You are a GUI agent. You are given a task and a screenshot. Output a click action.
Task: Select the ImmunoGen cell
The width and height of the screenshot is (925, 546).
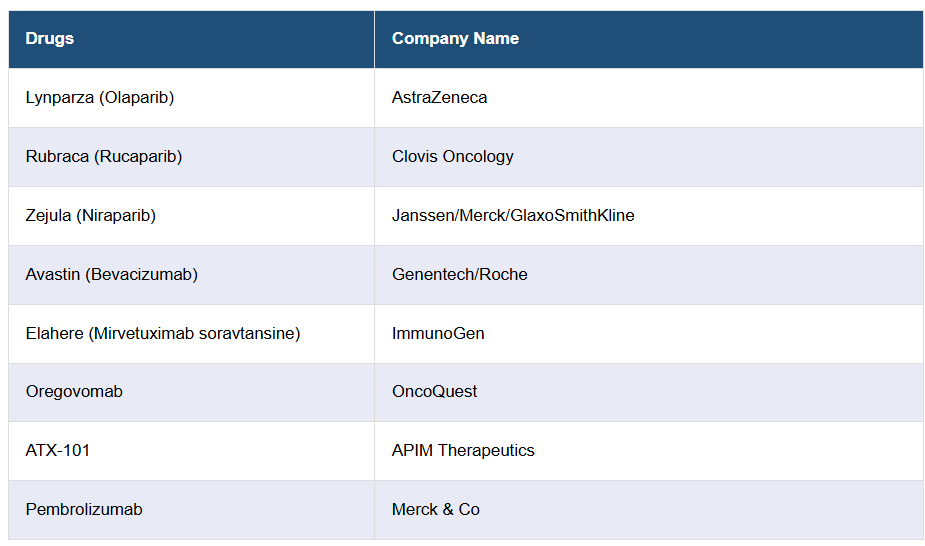point(438,334)
